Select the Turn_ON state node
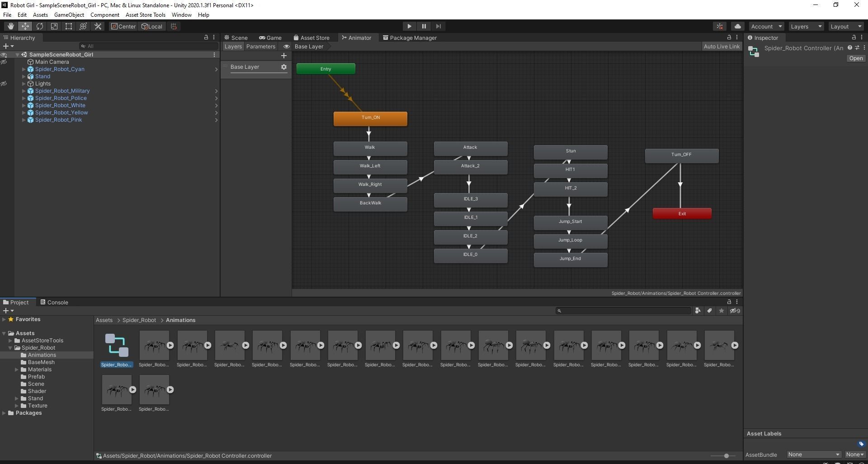 click(370, 118)
